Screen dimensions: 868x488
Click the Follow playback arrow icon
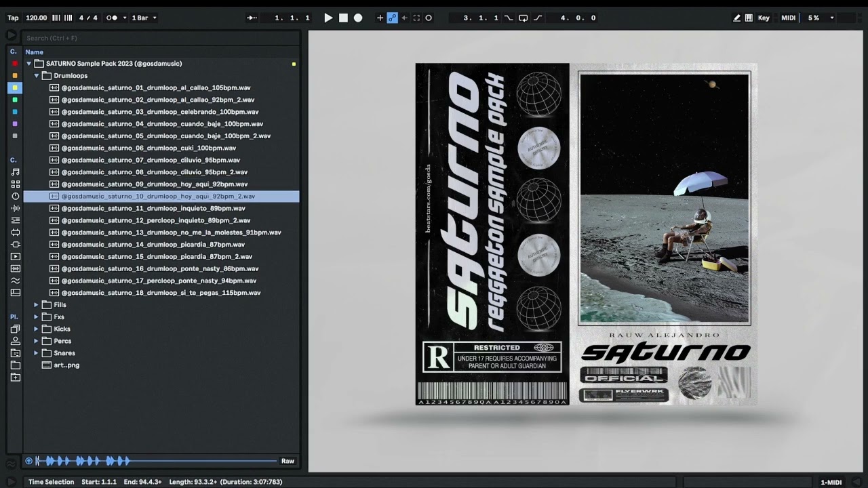pyautogui.click(x=252, y=18)
